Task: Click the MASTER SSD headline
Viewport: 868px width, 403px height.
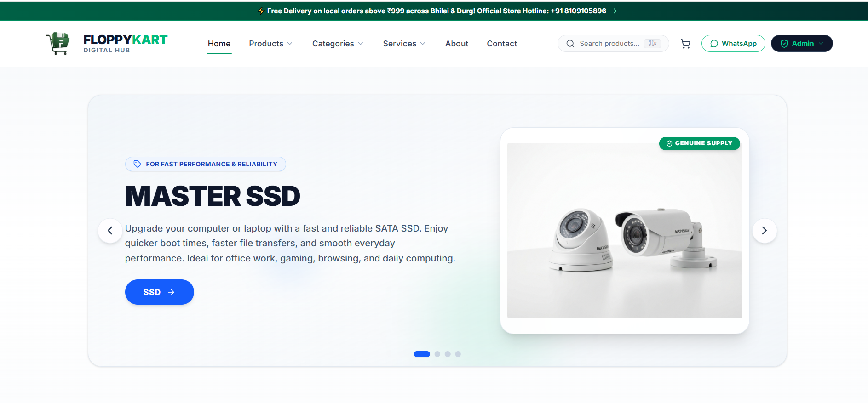Action: click(213, 196)
